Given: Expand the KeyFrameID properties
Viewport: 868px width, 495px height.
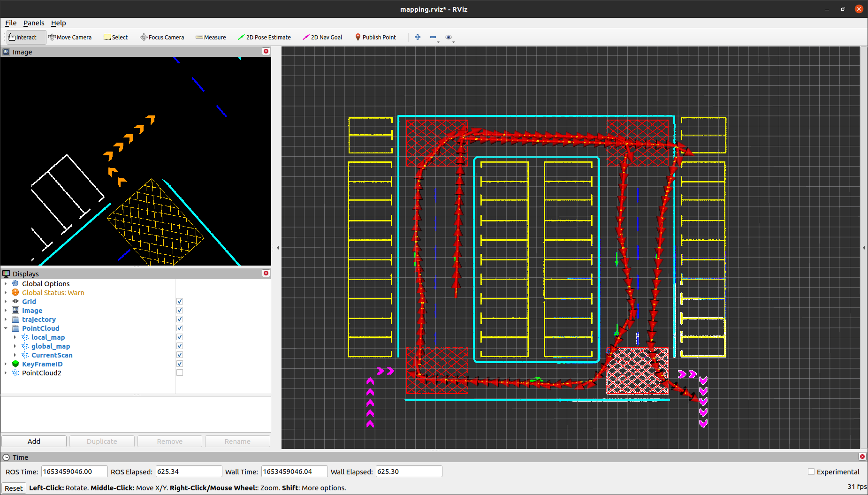Looking at the screenshot, I should click(6, 364).
